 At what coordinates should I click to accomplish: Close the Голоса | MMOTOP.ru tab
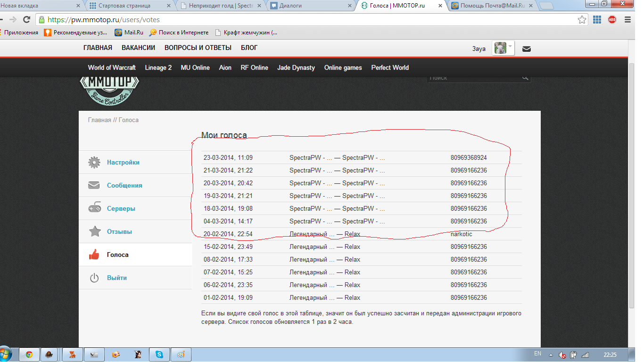click(440, 6)
